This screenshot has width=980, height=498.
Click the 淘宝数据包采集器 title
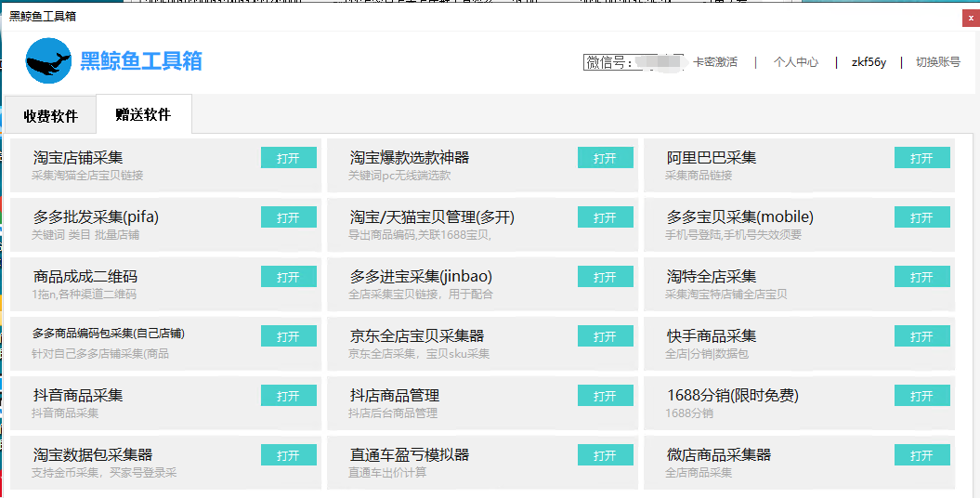[93, 454]
